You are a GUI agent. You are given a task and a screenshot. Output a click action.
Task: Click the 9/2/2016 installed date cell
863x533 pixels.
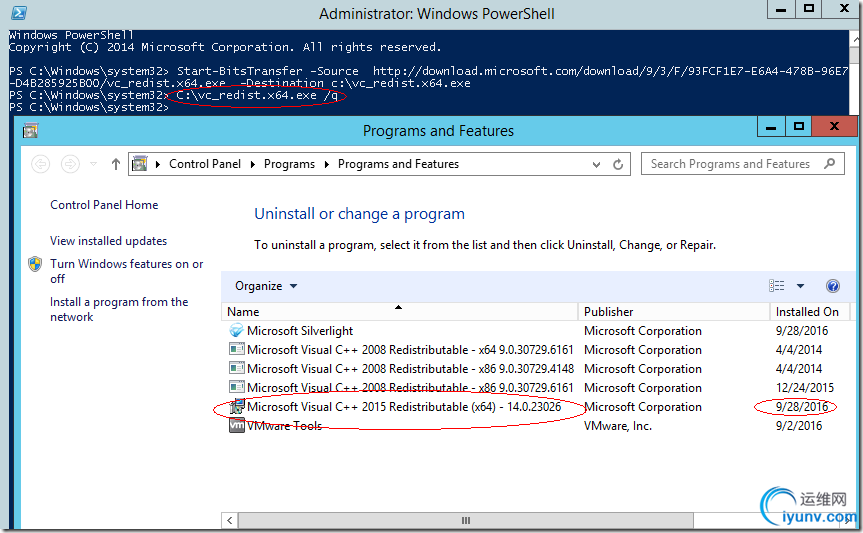[x=799, y=426]
